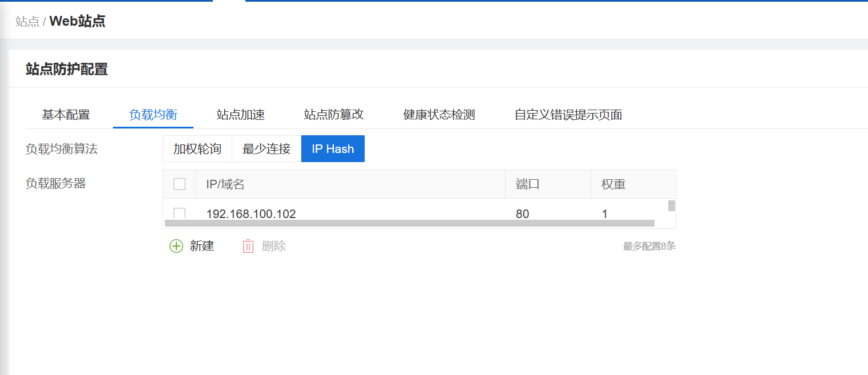Click the table's horizontal scrollbar
868x375 pixels.
(x=409, y=223)
